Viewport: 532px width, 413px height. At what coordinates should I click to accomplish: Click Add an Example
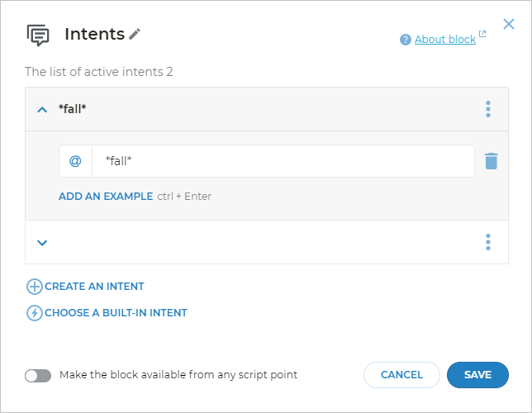click(106, 197)
